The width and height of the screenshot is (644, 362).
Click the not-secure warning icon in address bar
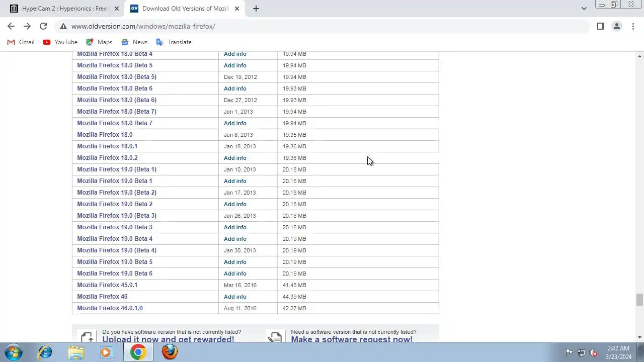63,26
